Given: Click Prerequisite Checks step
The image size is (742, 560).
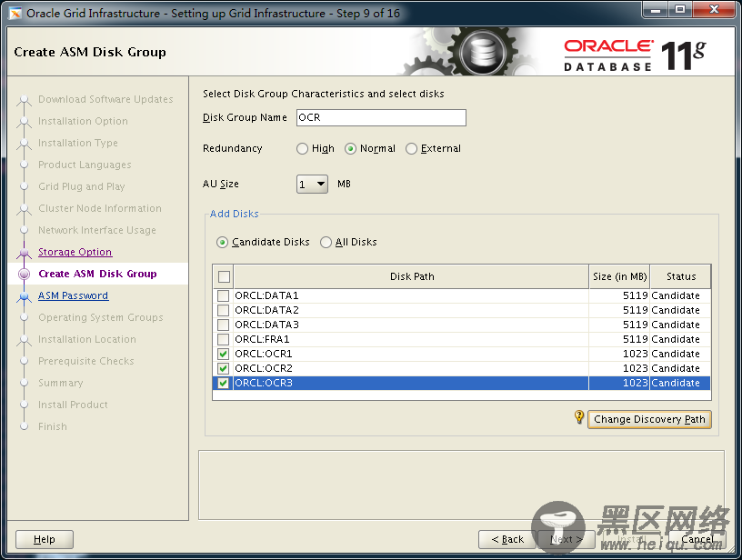Looking at the screenshot, I should pyautogui.click(x=86, y=361).
